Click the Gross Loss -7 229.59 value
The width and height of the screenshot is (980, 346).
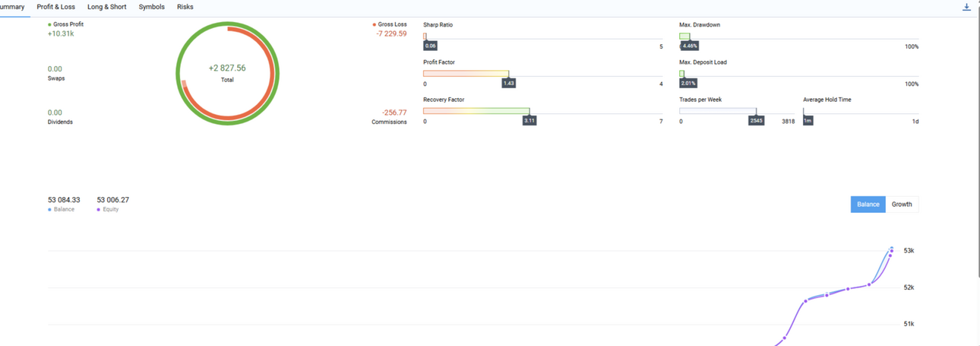(391, 33)
